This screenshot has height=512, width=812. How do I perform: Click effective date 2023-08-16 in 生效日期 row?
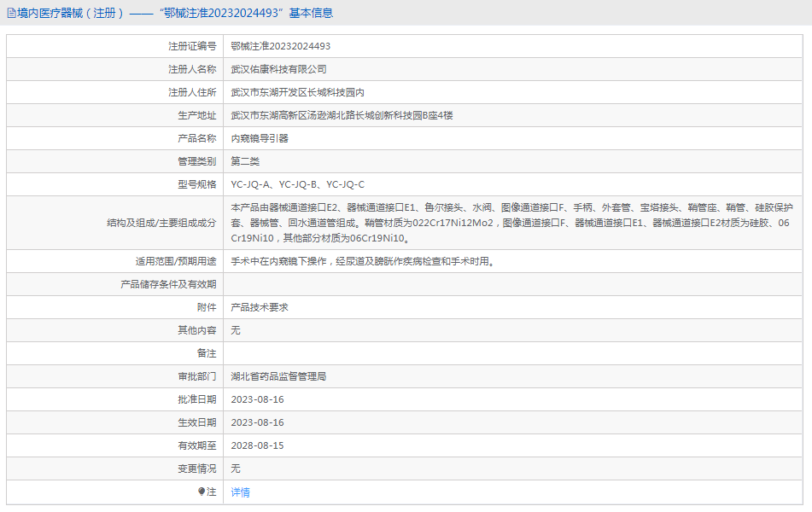257,422
